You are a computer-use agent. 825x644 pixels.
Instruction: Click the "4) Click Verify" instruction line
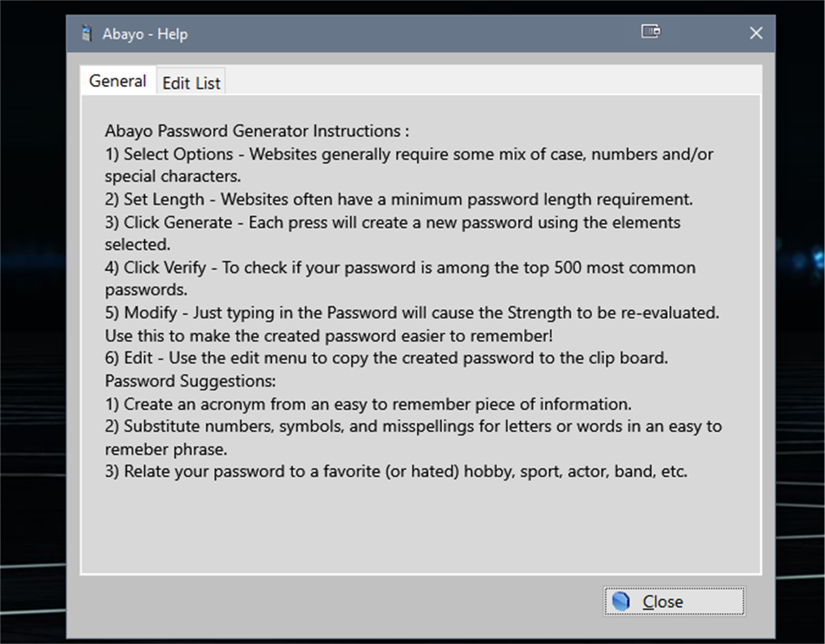(400, 268)
